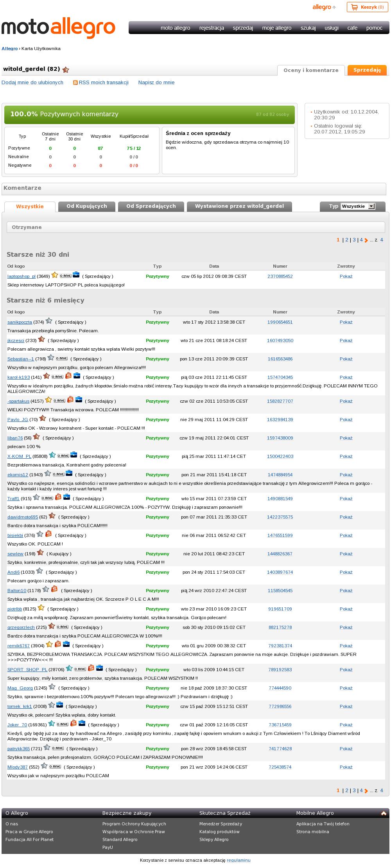Click the orange RSS feed icon
The image size is (391, 868).
75,83
